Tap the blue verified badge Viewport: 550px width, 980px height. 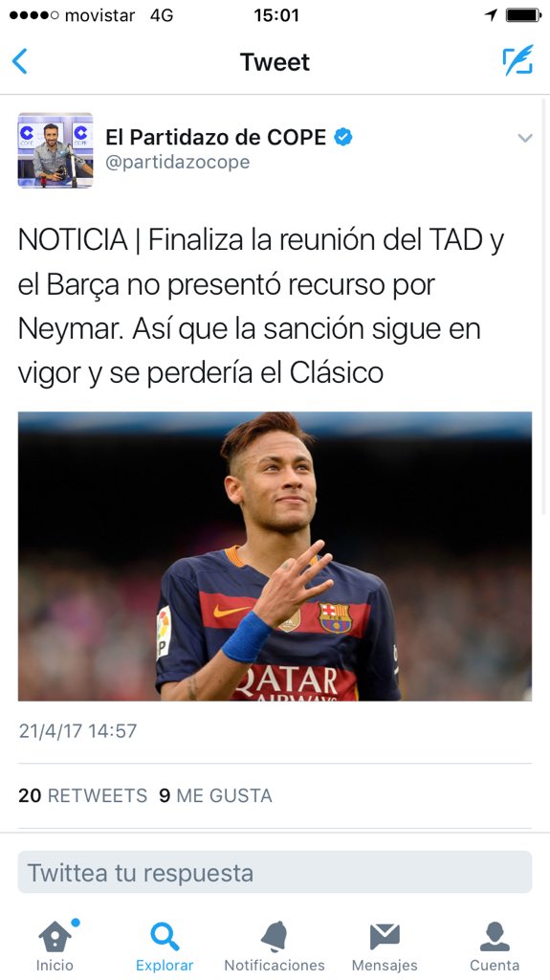[x=342, y=136]
